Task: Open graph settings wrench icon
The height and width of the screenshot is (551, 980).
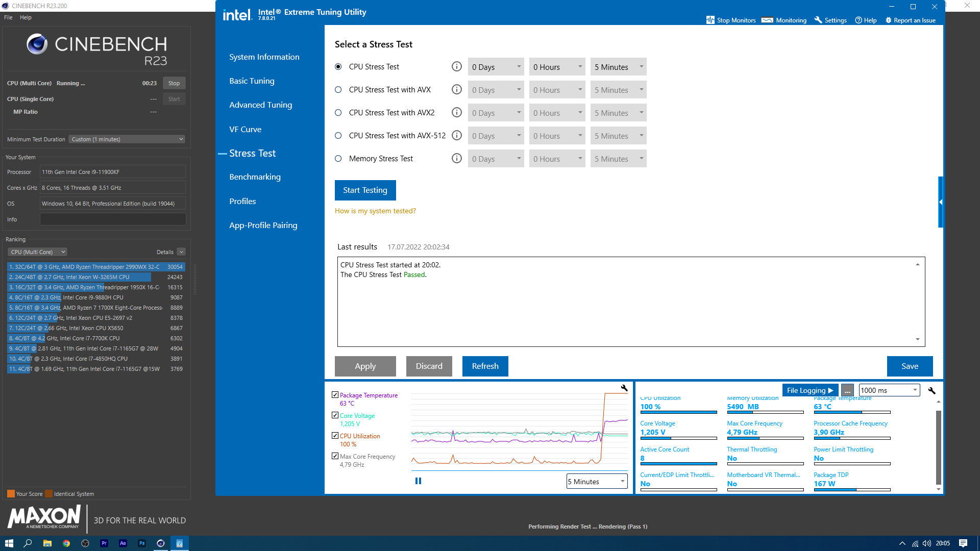Action: pos(624,388)
